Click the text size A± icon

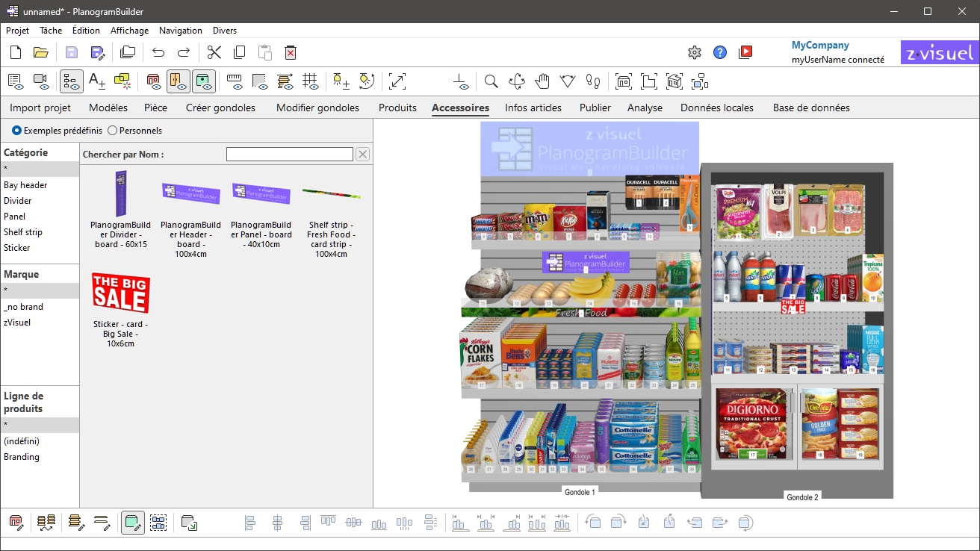[97, 81]
